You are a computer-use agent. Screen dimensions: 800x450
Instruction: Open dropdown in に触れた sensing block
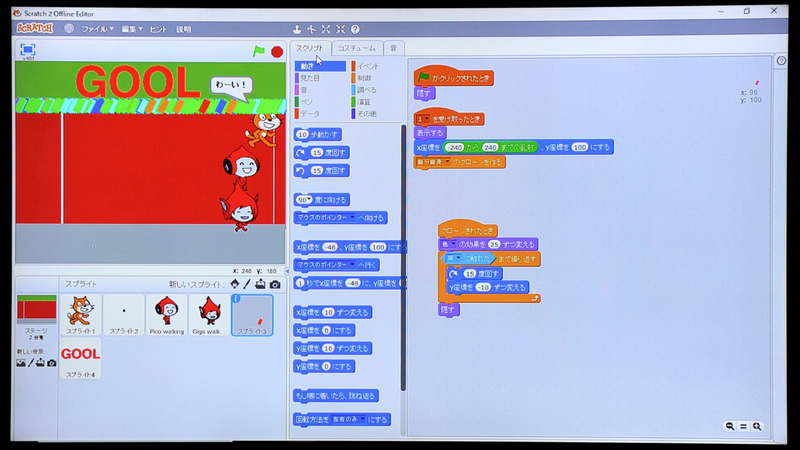[x=458, y=259]
